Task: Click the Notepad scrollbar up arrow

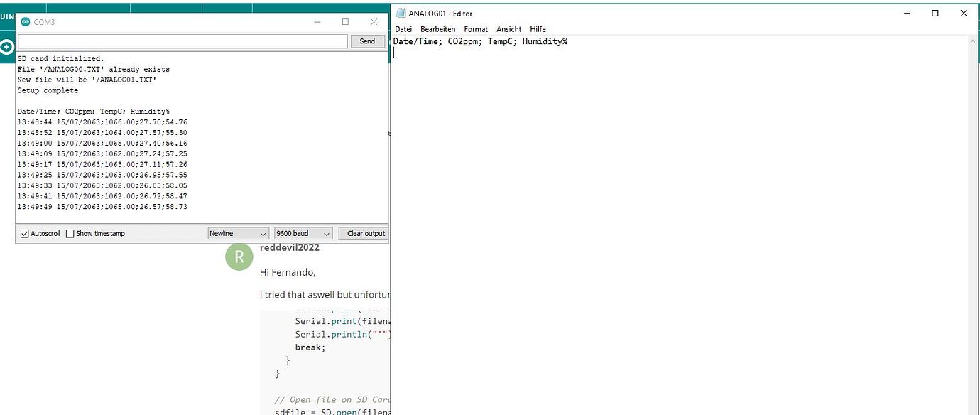Action: click(973, 41)
